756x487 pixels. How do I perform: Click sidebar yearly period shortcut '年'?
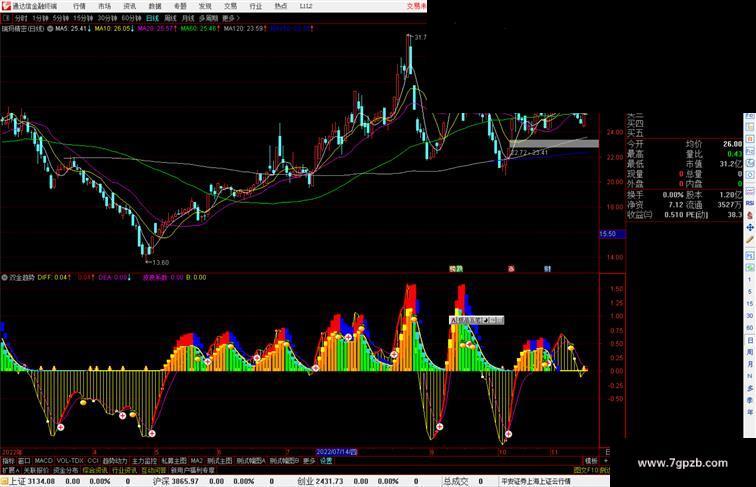pyautogui.click(x=750, y=412)
